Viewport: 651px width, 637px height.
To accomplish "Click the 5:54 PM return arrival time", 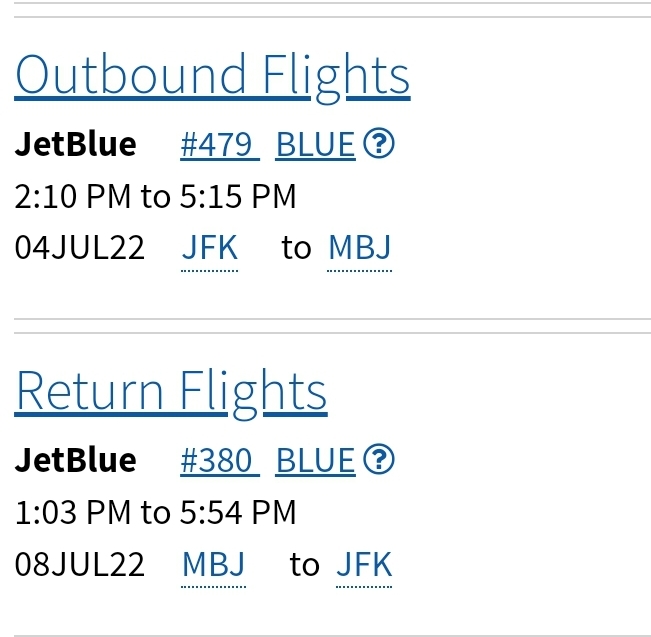I will click(x=238, y=513).
